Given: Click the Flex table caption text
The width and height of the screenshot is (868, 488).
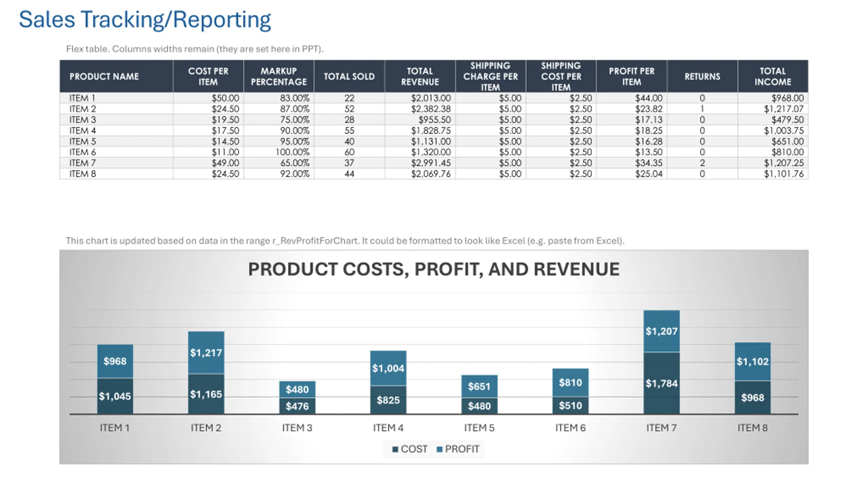Looking at the screenshot, I should [195, 49].
